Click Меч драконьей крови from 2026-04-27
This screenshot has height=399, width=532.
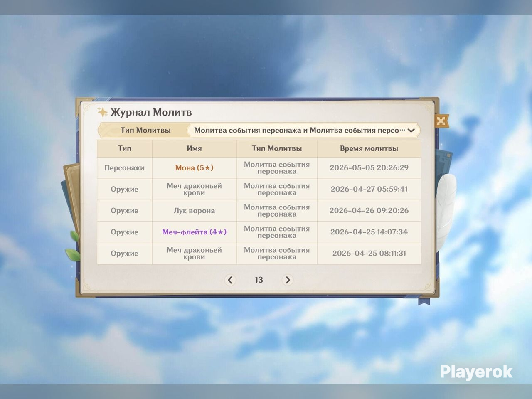pos(194,189)
